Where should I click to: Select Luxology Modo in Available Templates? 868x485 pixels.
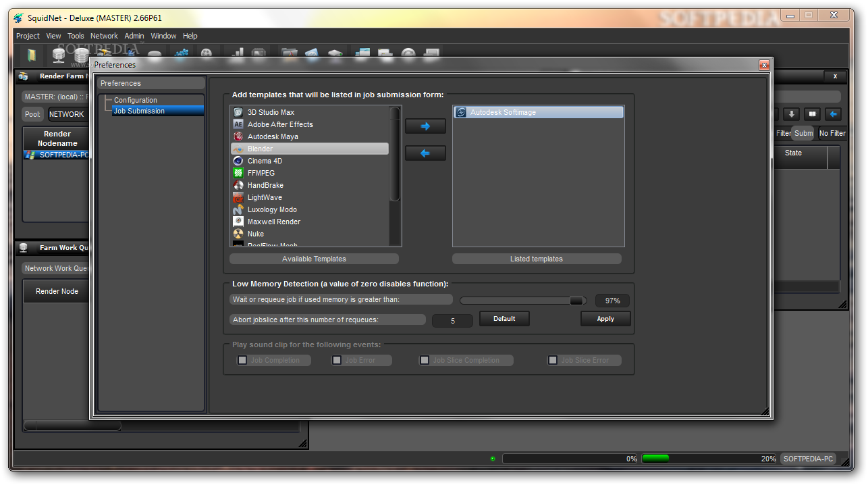[310, 209]
